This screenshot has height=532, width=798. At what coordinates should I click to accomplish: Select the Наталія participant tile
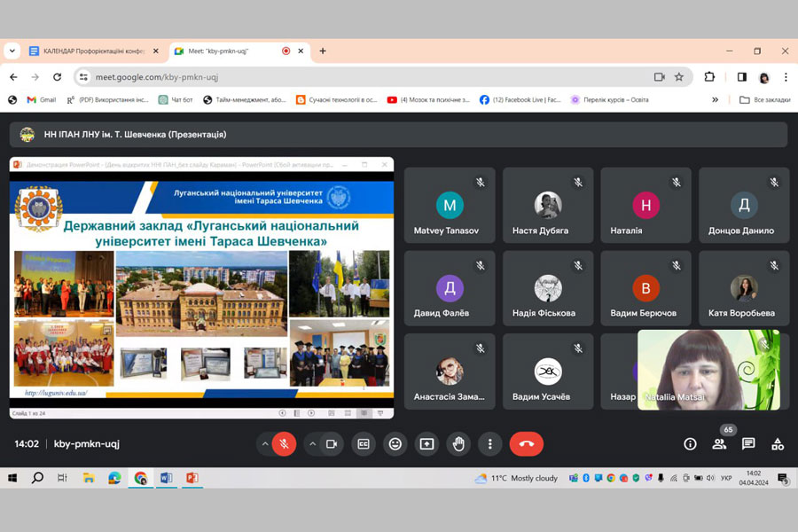tap(645, 205)
